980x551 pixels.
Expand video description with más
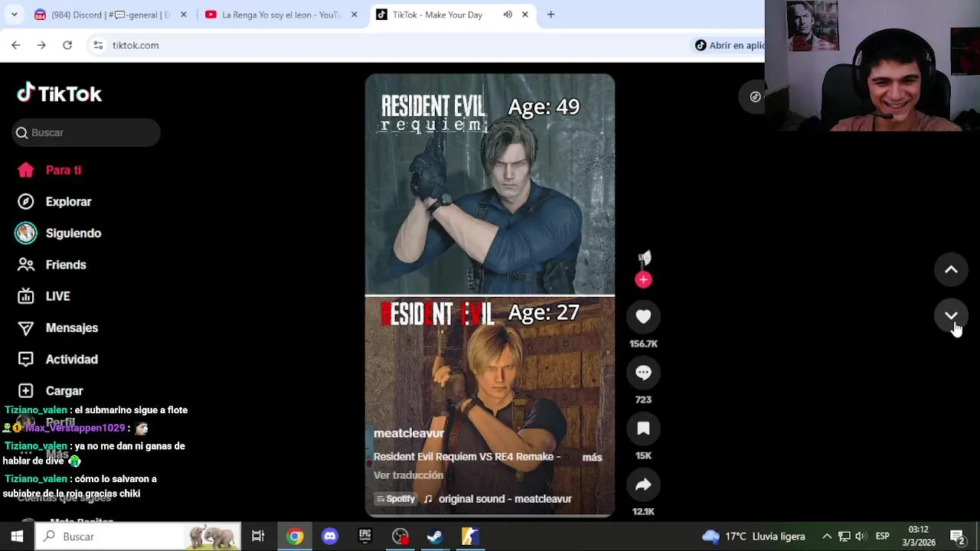pos(592,457)
